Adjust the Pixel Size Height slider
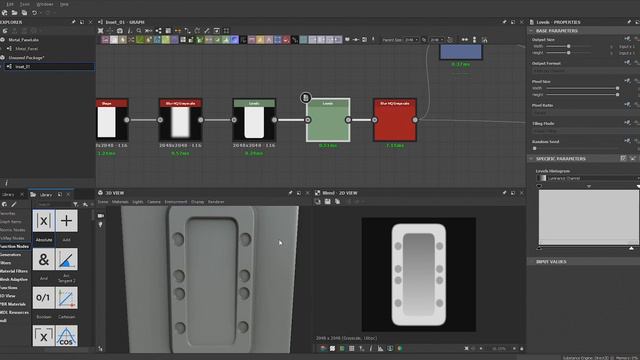This screenshot has height=360, width=640. (583, 95)
